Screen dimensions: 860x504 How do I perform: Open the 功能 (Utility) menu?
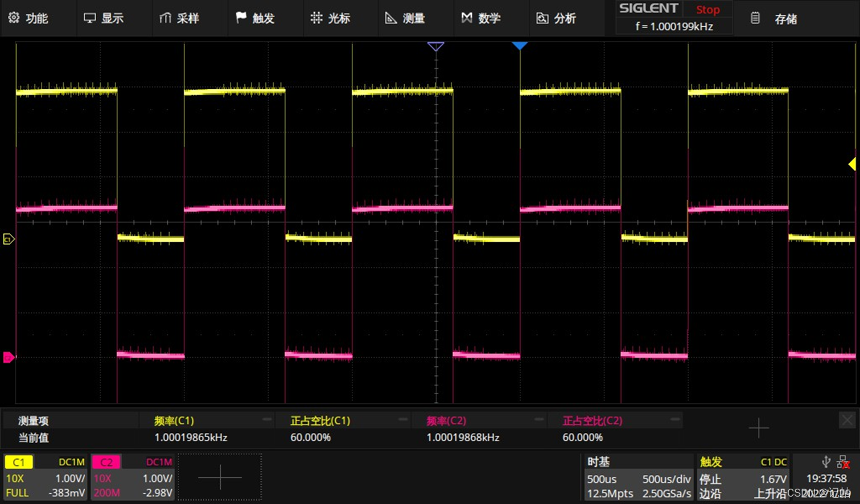point(28,18)
